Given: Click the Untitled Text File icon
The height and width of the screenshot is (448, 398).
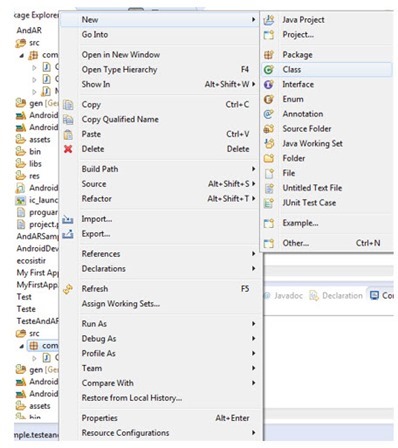Looking at the screenshot, I should click(269, 188).
